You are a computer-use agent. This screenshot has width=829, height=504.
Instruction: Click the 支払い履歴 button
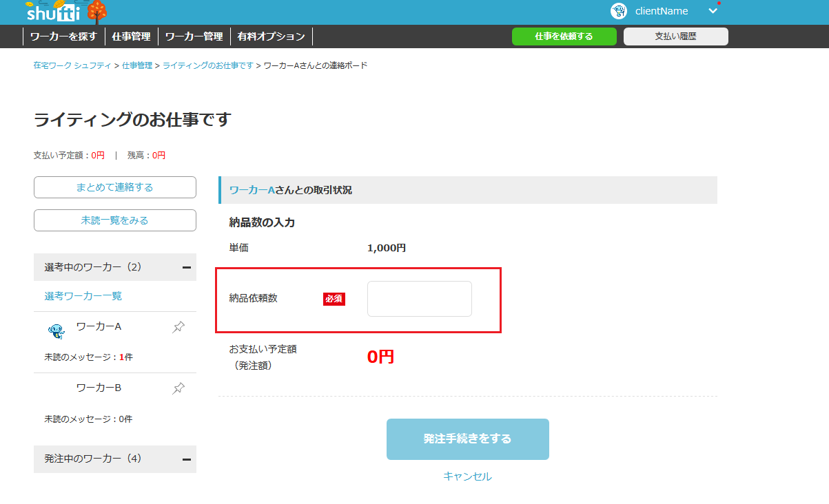675,36
